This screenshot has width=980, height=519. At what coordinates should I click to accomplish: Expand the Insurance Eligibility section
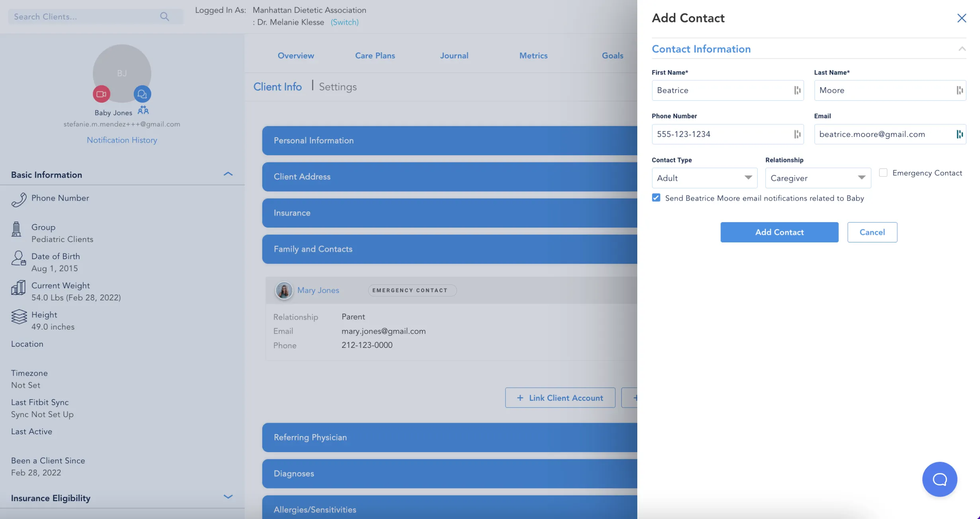pos(228,497)
